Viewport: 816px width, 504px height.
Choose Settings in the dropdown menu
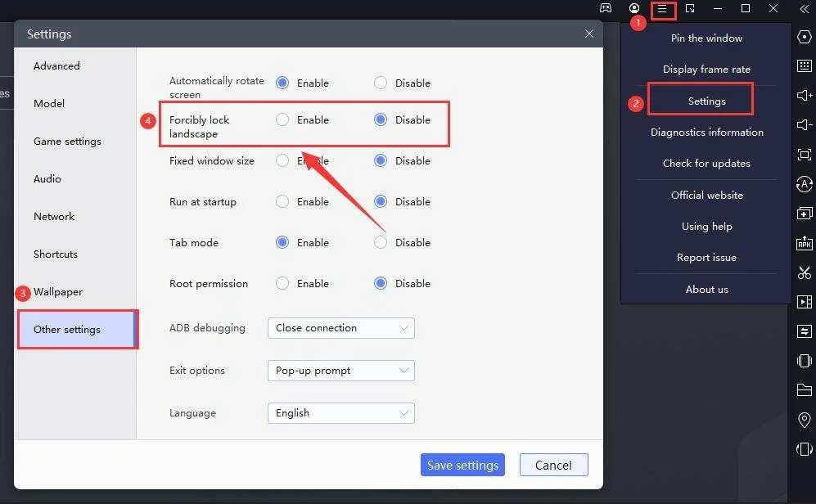tap(706, 101)
